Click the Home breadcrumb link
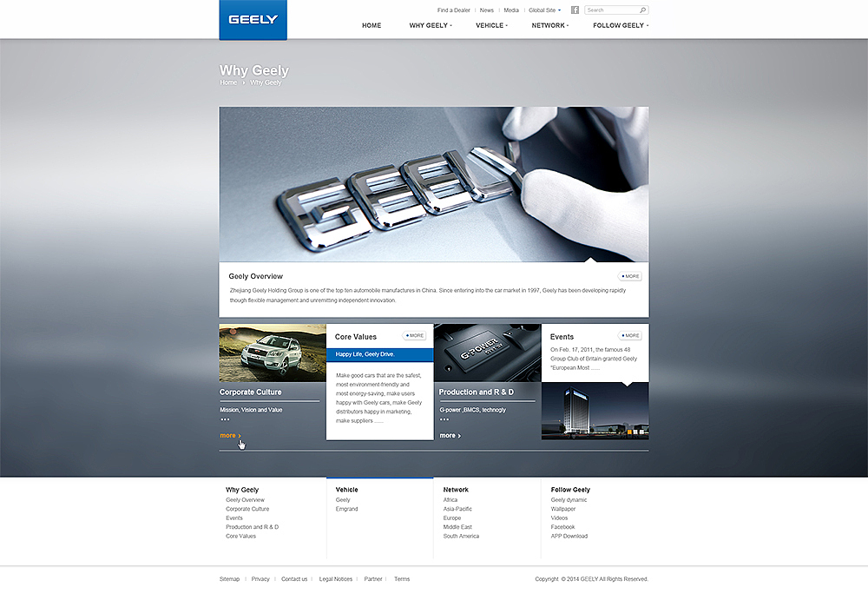 [x=228, y=82]
